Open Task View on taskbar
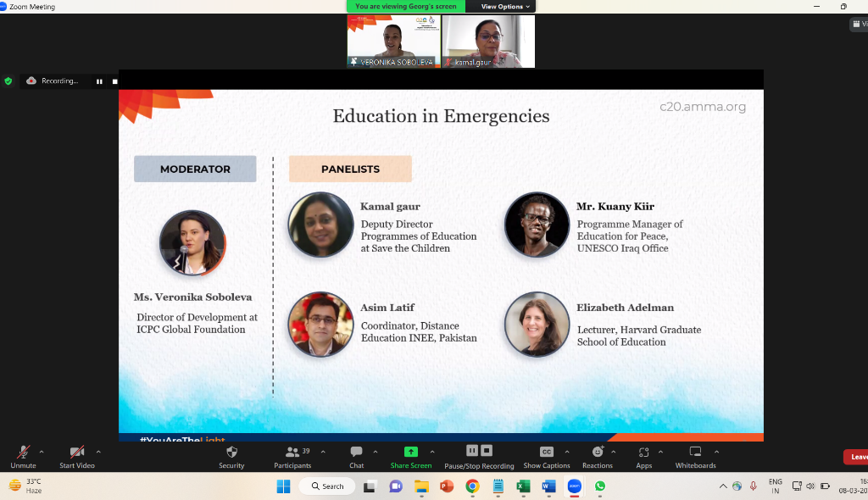This screenshot has width=868, height=500. click(370, 486)
